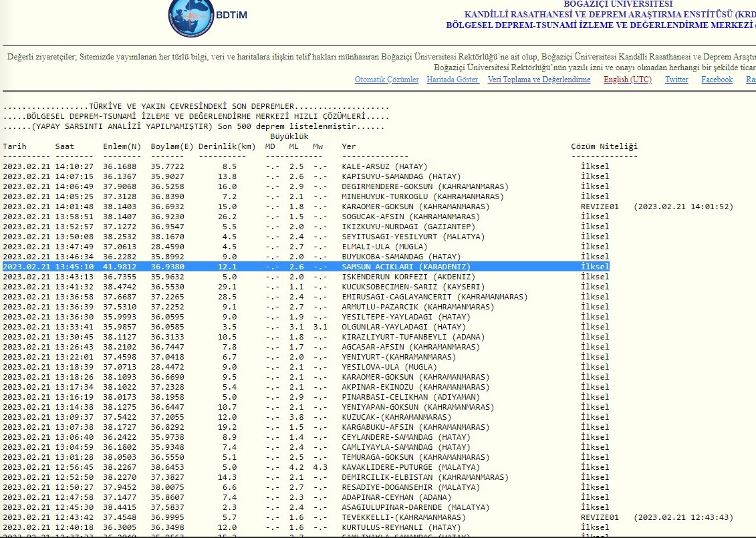Click the Saat column header
The width and height of the screenshot is (756, 538).
tap(65, 146)
